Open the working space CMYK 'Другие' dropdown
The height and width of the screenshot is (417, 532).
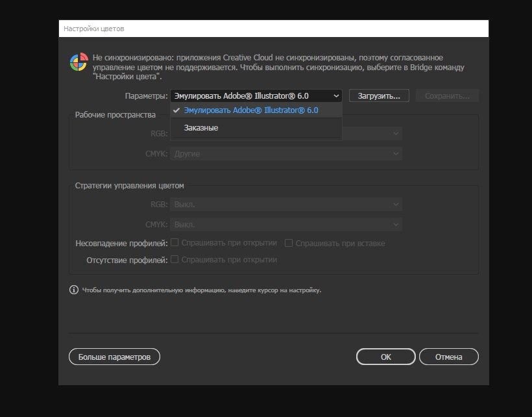[x=286, y=154]
